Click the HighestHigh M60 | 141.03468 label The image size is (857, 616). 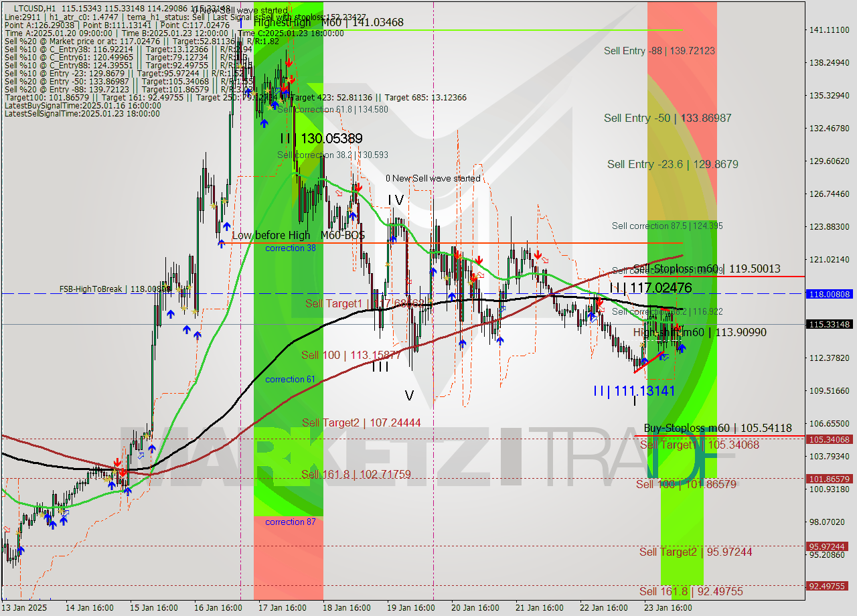click(328, 22)
